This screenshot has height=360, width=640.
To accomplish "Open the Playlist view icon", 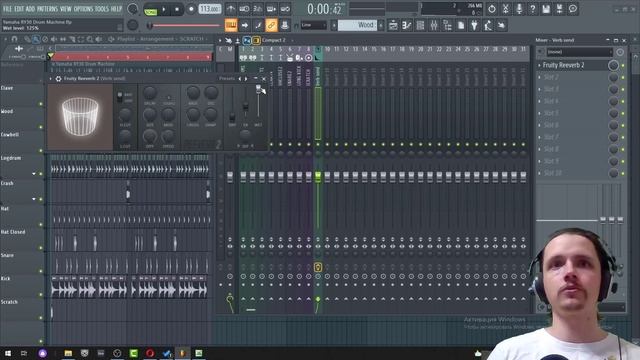I will click(393, 25).
